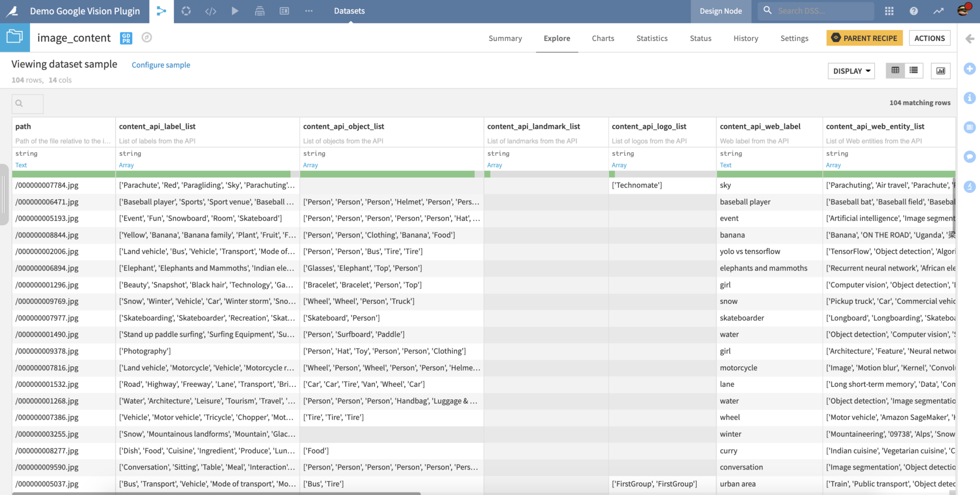The height and width of the screenshot is (495, 980).
Task: Open the lab icon in the right sidebar
Action: point(970,187)
